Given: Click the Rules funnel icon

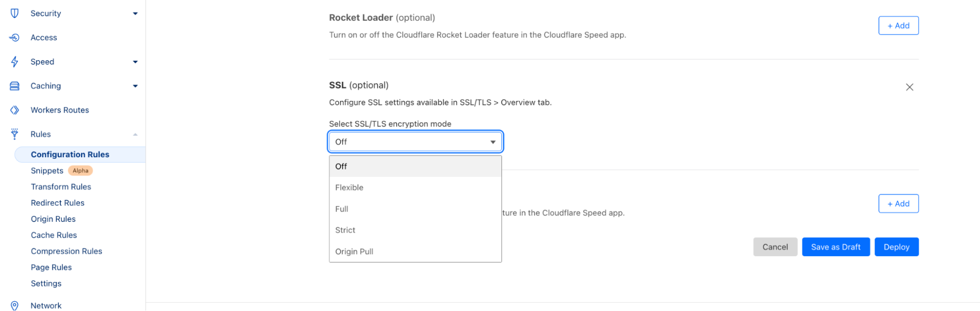Looking at the screenshot, I should tap(15, 134).
